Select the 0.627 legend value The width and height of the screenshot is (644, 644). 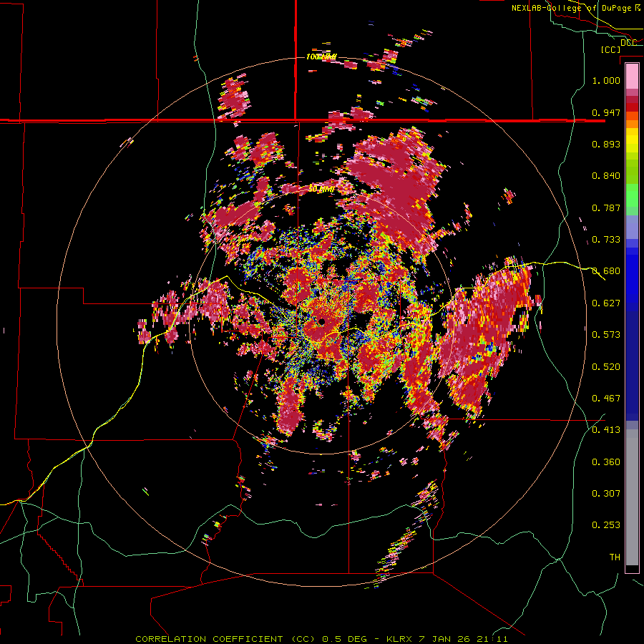[x=606, y=303]
